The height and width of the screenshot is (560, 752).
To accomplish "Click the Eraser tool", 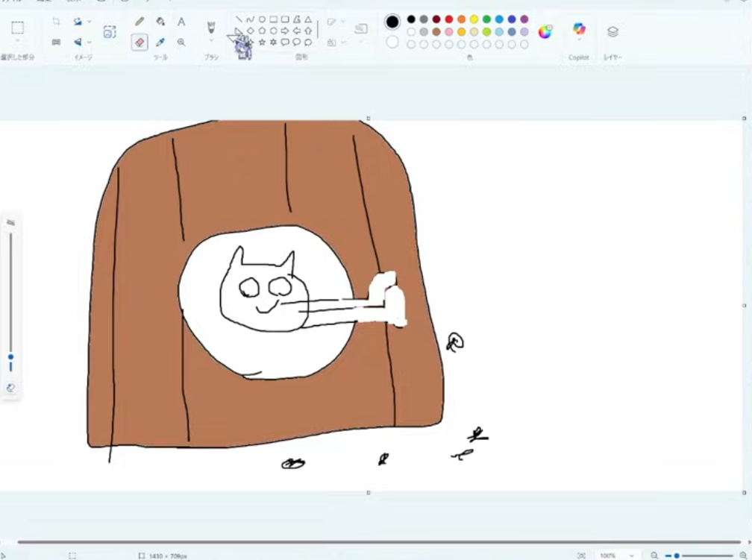I will 140,43.
